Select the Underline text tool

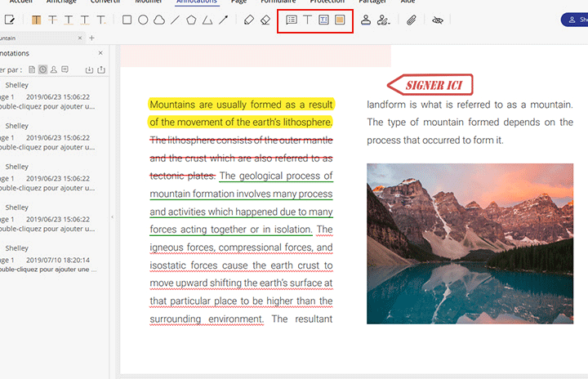[x=69, y=20]
